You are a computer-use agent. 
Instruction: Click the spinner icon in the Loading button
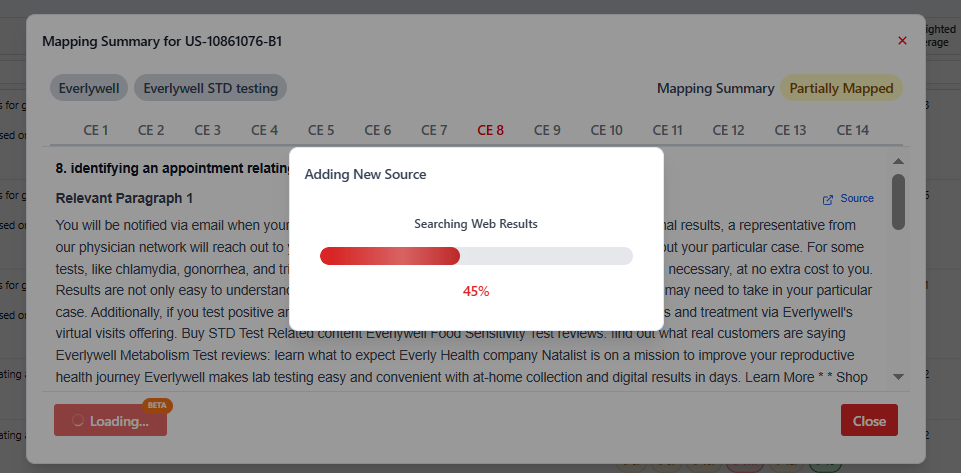[78, 421]
